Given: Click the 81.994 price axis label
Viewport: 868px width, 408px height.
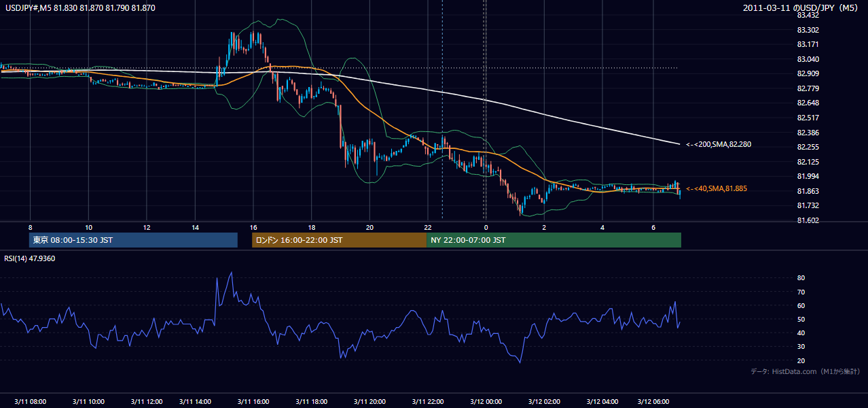Looking at the screenshot, I should point(808,176).
